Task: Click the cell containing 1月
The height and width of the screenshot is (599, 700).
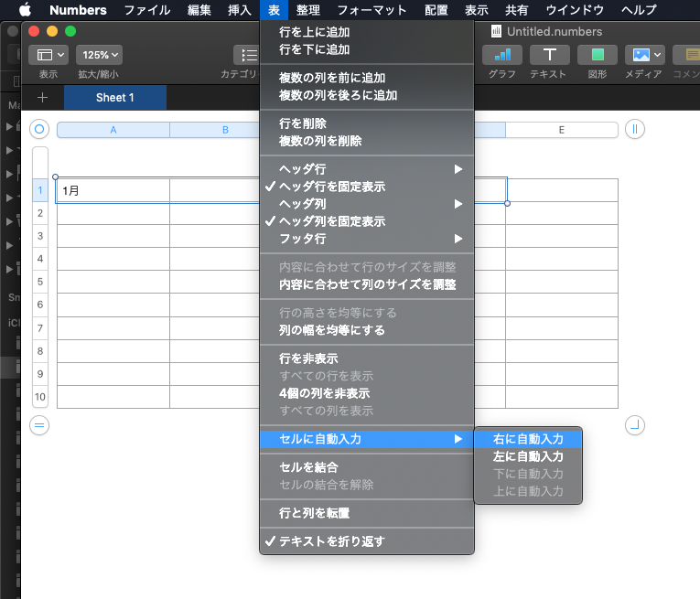Action: pyautogui.click(x=113, y=190)
